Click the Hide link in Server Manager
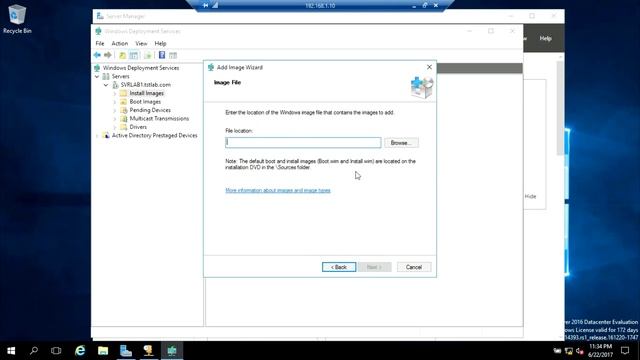640x360 pixels. pyautogui.click(x=531, y=196)
